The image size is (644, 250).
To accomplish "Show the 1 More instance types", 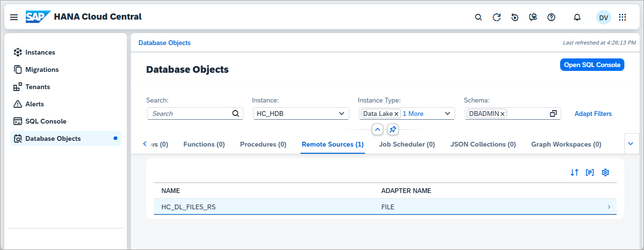I will click(413, 114).
